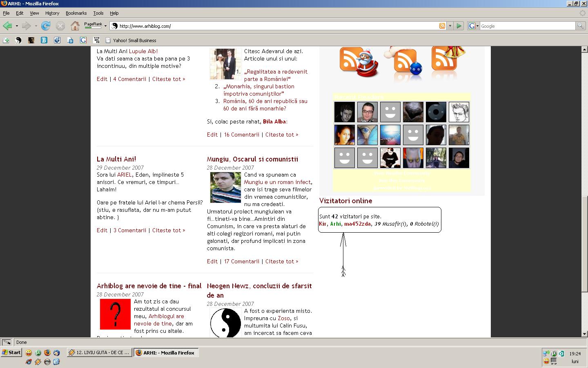Click the 'Bila Alba' link

(x=274, y=121)
